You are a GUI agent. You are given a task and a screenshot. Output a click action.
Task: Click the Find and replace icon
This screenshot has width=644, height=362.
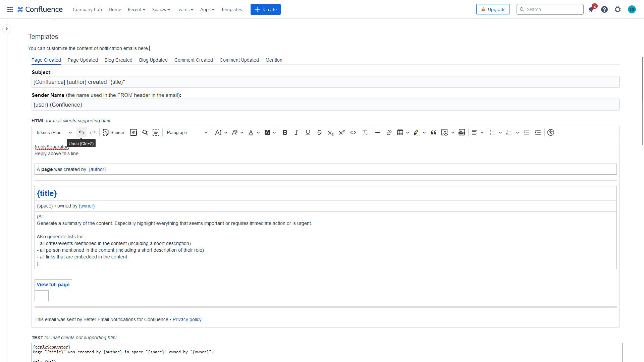pyautogui.click(x=145, y=132)
